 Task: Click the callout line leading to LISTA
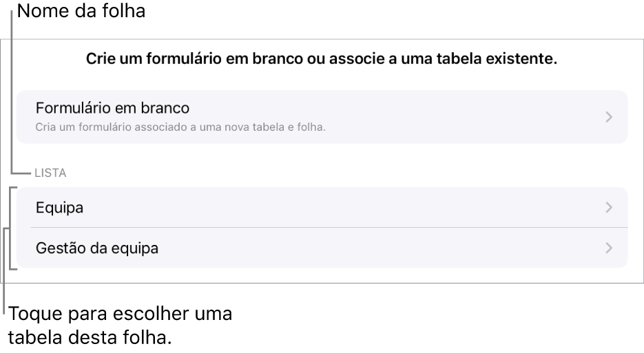[x=12, y=96]
